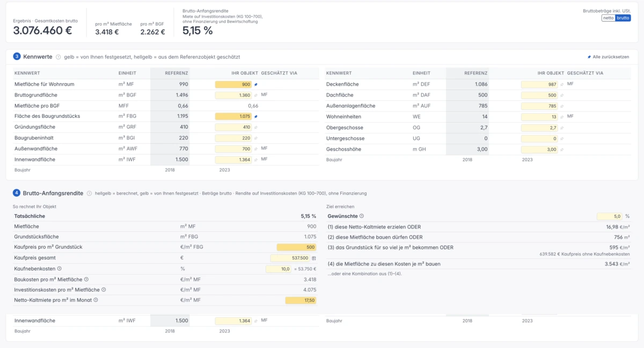Click Brutto-Anfangsrendite section 4 heading
This screenshot has height=348, width=644.
tap(53, 193)
